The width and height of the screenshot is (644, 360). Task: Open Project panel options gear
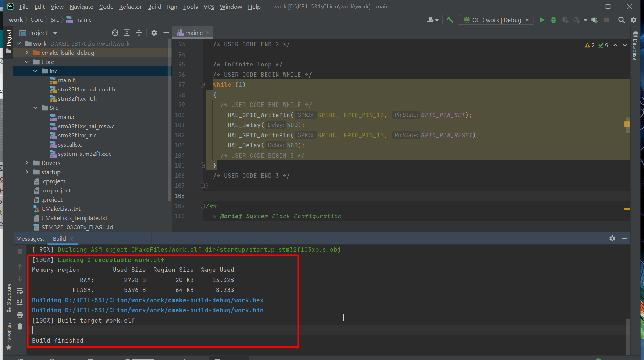pos(154,33)
